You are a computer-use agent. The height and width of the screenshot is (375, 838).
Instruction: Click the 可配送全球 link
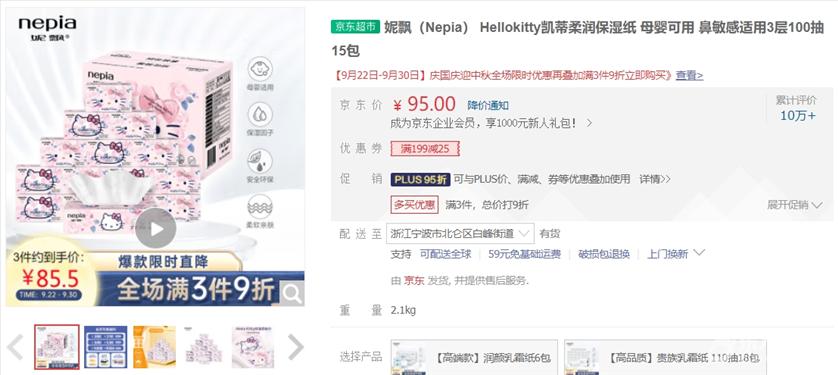(445, 254)
